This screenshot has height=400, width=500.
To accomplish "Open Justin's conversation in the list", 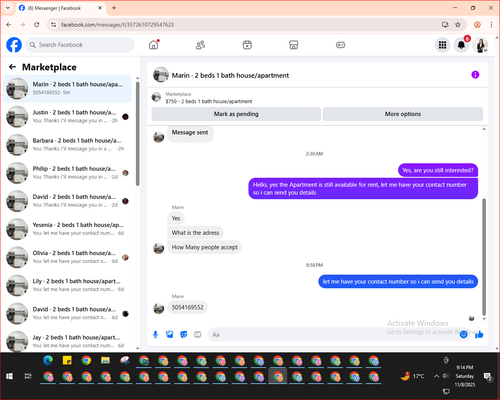I will tap(68, 117).
